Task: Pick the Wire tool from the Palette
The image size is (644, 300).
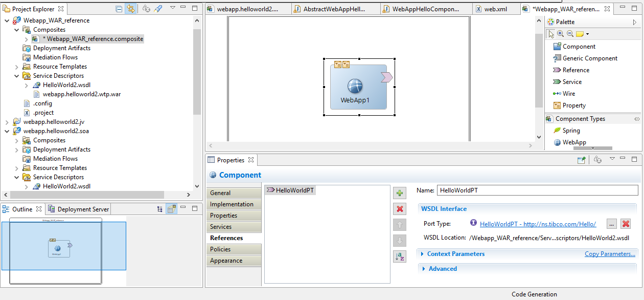Action: [568, 94]
